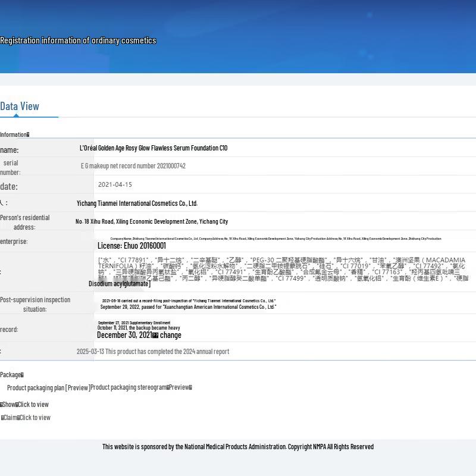Click the date 2021-04-15

pos(115,184)
